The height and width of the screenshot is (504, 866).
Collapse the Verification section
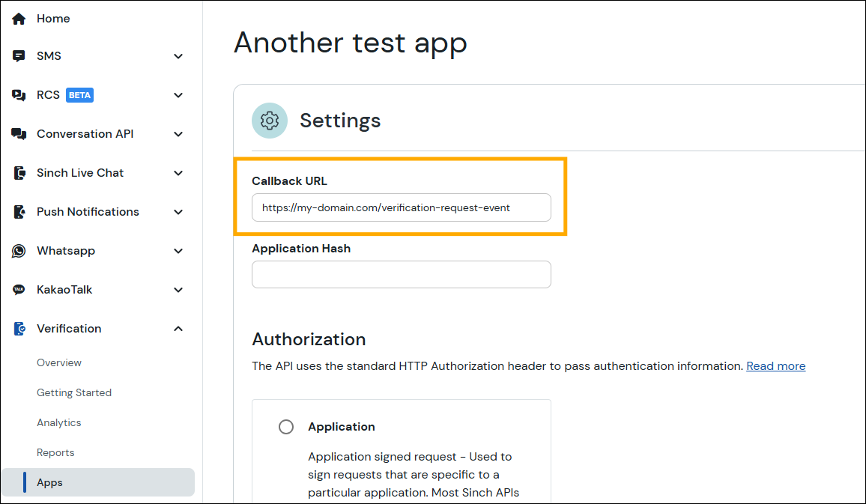pos(178,328)
